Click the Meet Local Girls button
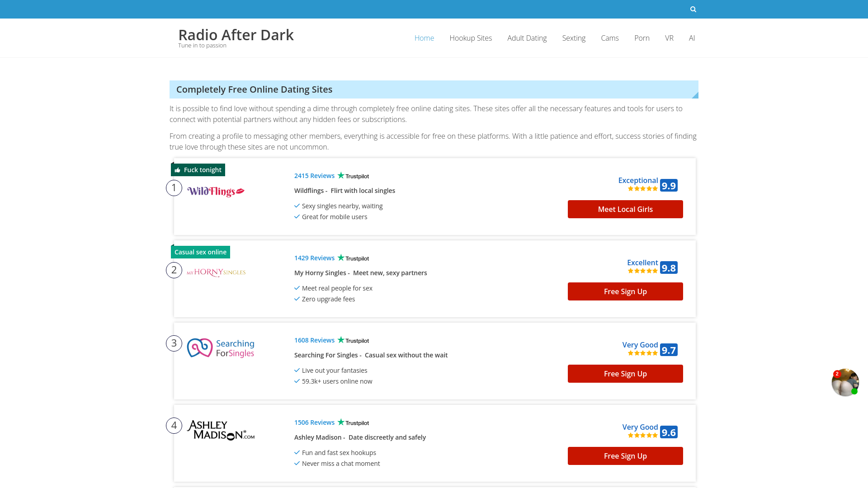Viewport: 868px width, 488px height. (x=625, y=209)
